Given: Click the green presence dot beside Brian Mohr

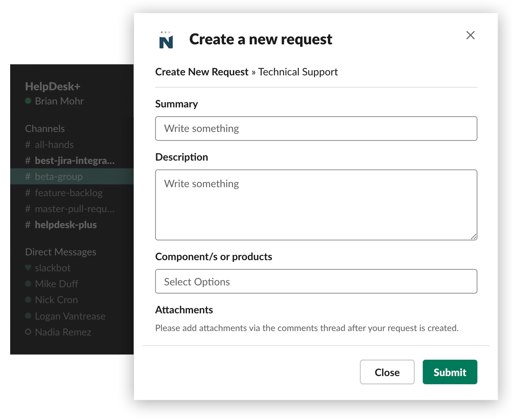Looking at the screenshot, I should tap(28, 101).
